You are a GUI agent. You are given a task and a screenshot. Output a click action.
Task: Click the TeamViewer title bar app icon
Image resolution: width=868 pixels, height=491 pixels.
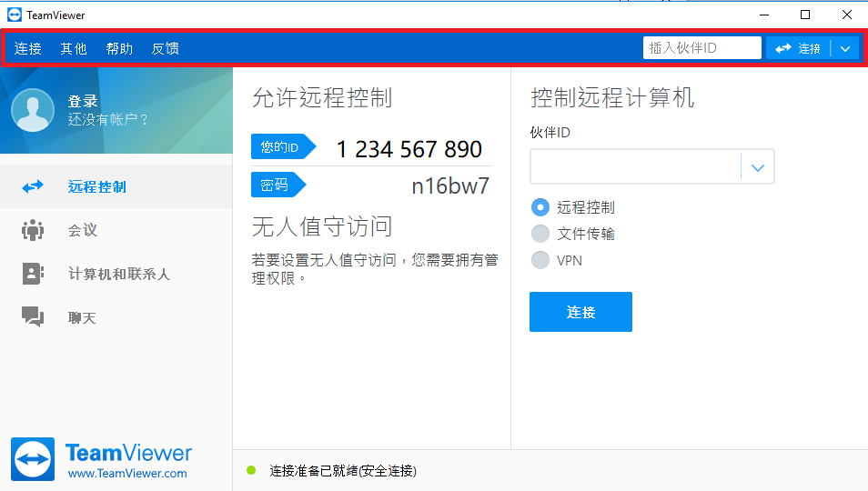pos(14,15)
